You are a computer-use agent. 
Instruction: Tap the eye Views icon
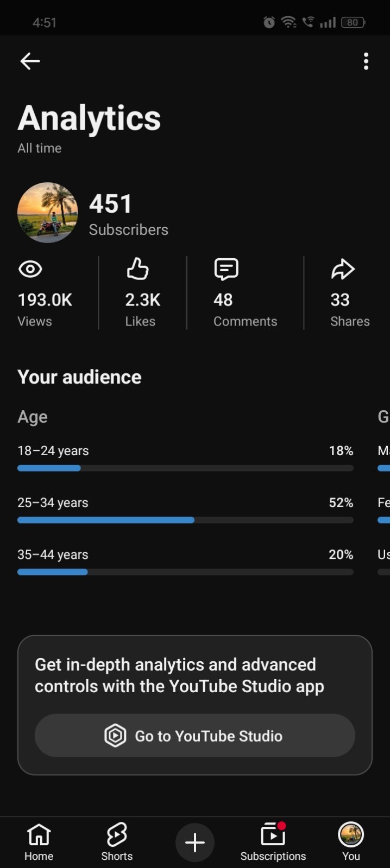pos(30,269)
